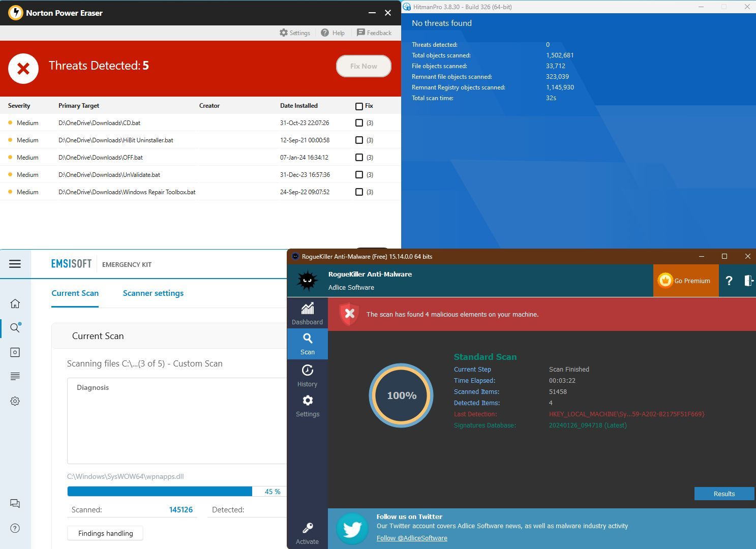Open the Emsisoft hamburger menu

coord(15,264)
